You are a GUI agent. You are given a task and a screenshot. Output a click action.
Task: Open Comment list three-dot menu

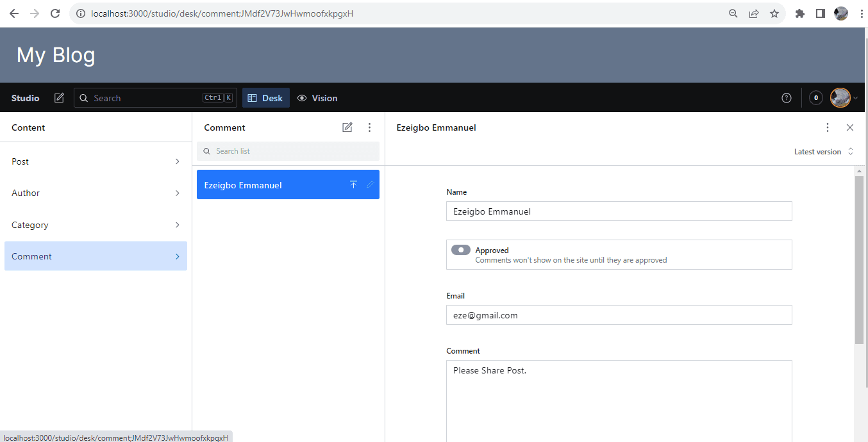click(369, 127)
